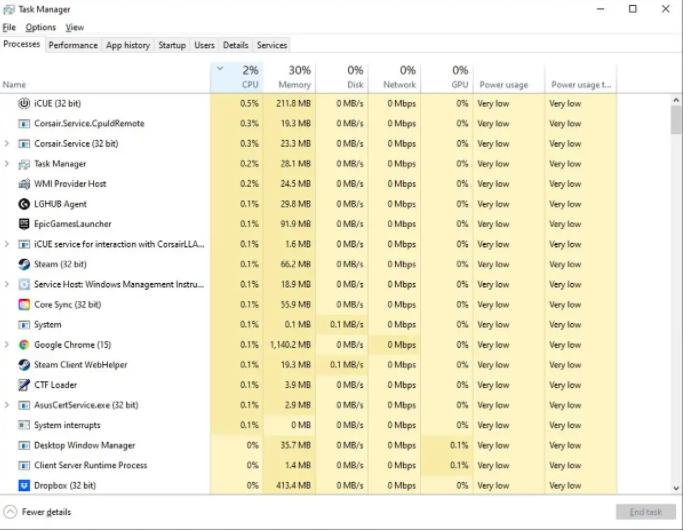Click the Steam Client WebHelper icon
Image resolution: width=691 pixels, height=532 pixels.
pos(24,365)
